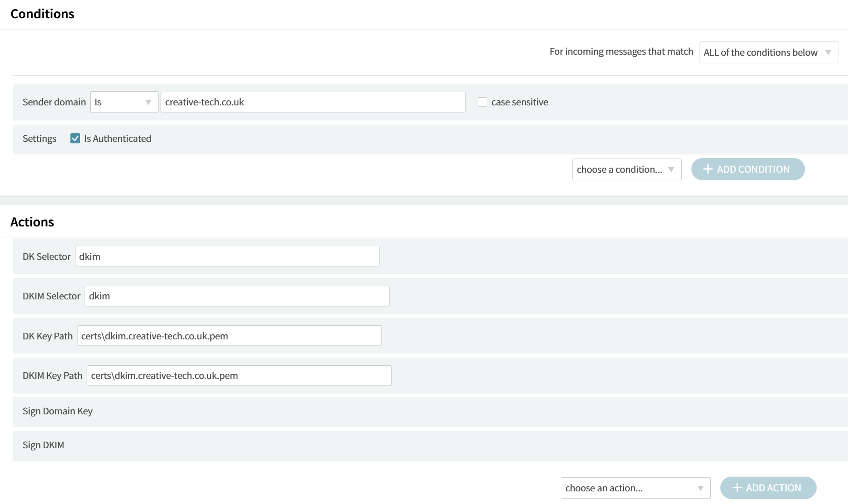The image size is (848, 504).
Task: Click the ADD ACTION button
Action: (x=768, y=488)
